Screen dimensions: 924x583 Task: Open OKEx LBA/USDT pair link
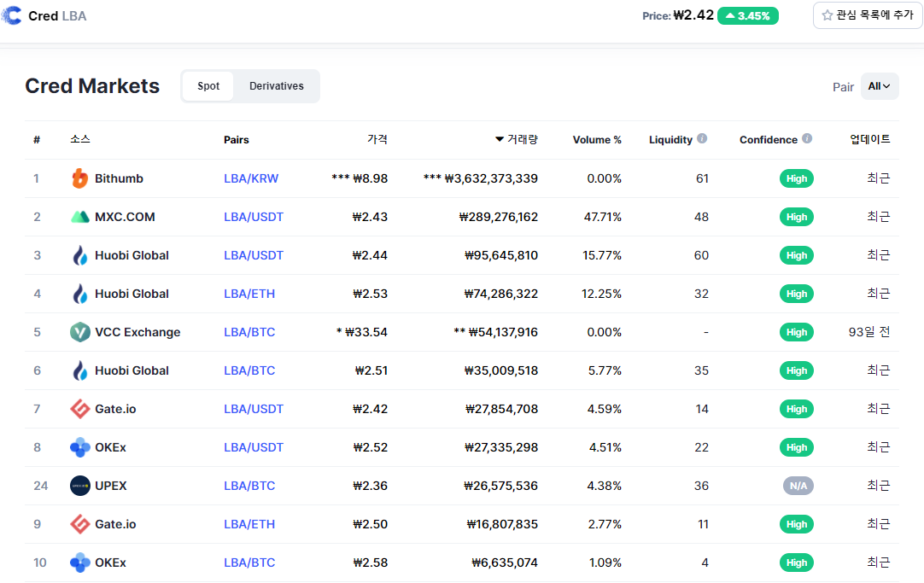click(x=254, y=447)
